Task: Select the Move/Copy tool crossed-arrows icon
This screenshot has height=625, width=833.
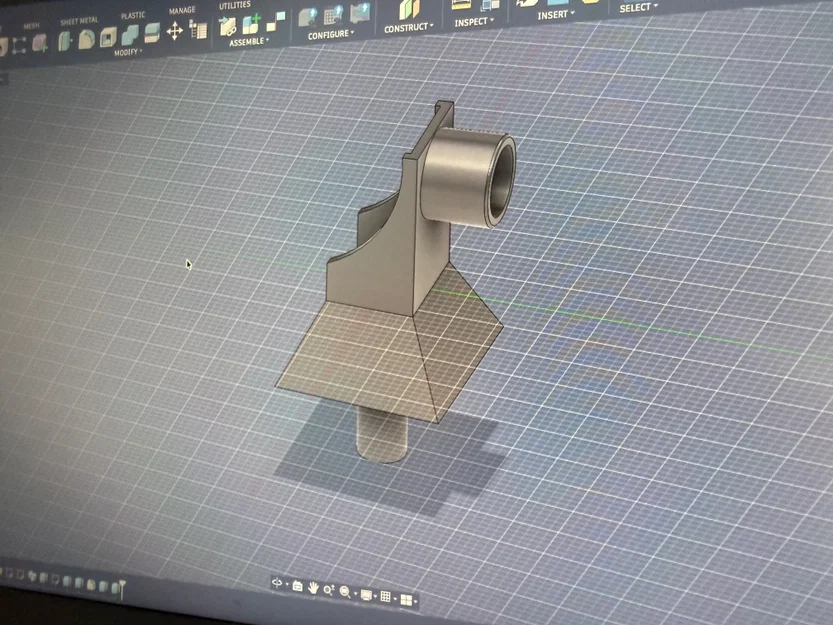Action: pos(175,31)
